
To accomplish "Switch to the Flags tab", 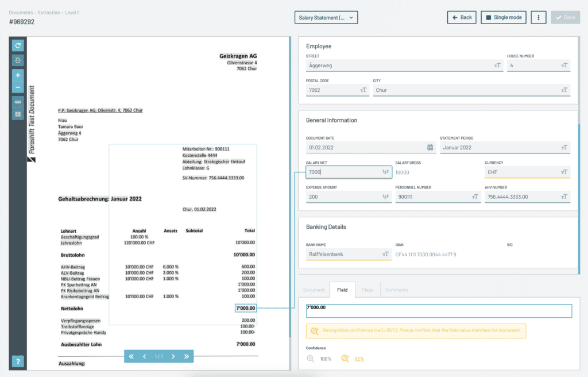I will [x=367, y=290].
